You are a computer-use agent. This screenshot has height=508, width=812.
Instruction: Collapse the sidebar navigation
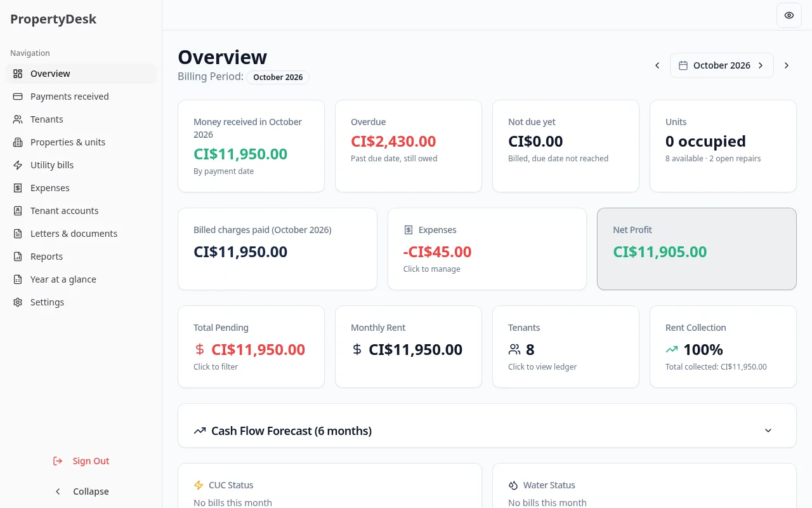(x=81, y=491)
